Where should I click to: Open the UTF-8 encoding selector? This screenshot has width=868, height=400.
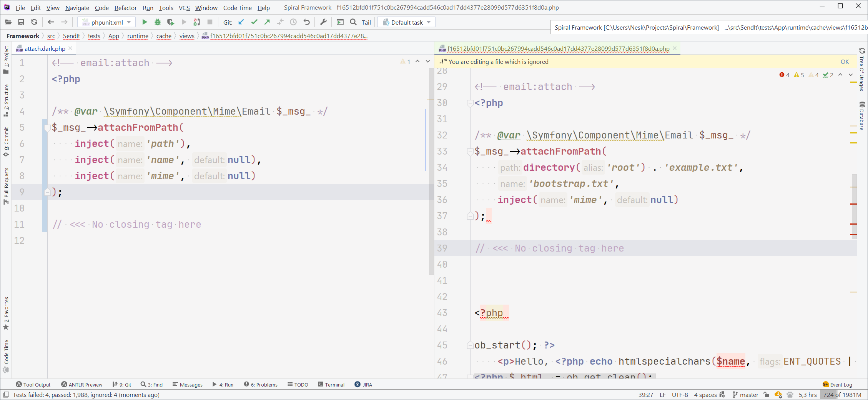680,395
